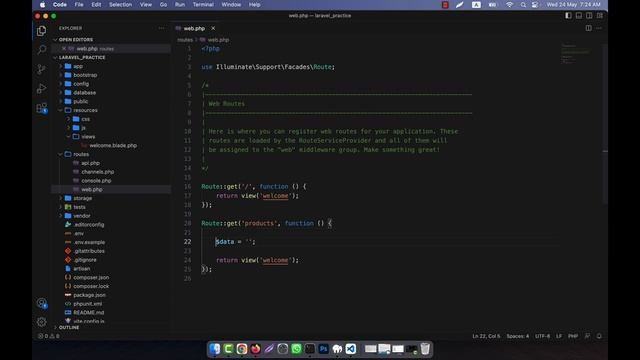Open WhatsApp from the Dock

296,349
